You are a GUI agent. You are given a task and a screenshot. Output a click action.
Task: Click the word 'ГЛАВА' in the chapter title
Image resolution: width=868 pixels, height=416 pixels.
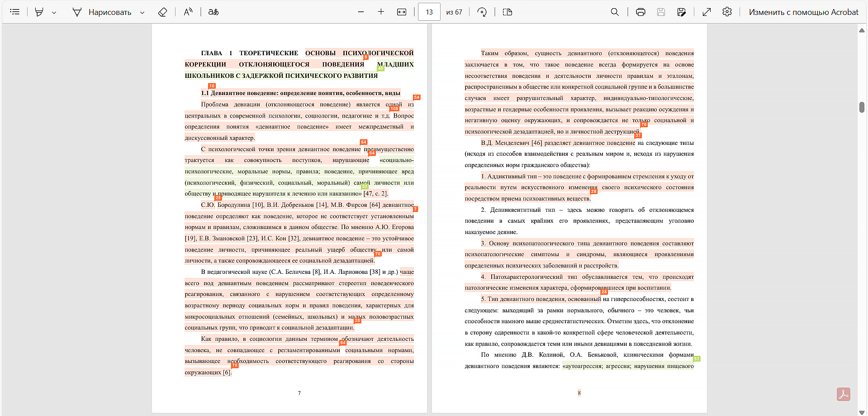212,53
